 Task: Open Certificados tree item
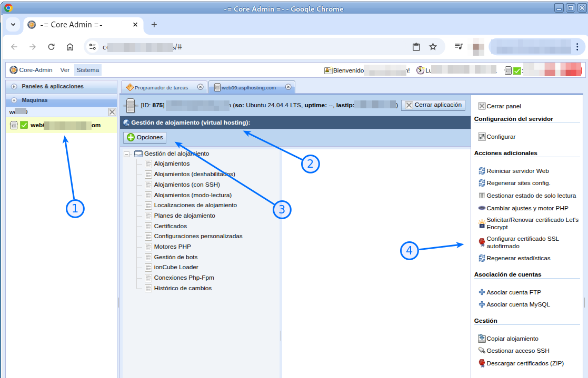(170, 226)
